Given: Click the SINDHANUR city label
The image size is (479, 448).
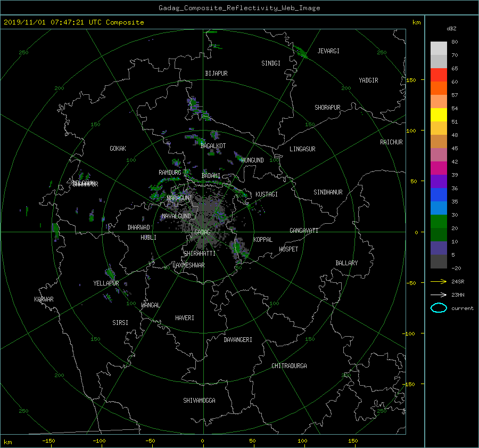Looking at the screenshot, I should [x=328, y=192].
